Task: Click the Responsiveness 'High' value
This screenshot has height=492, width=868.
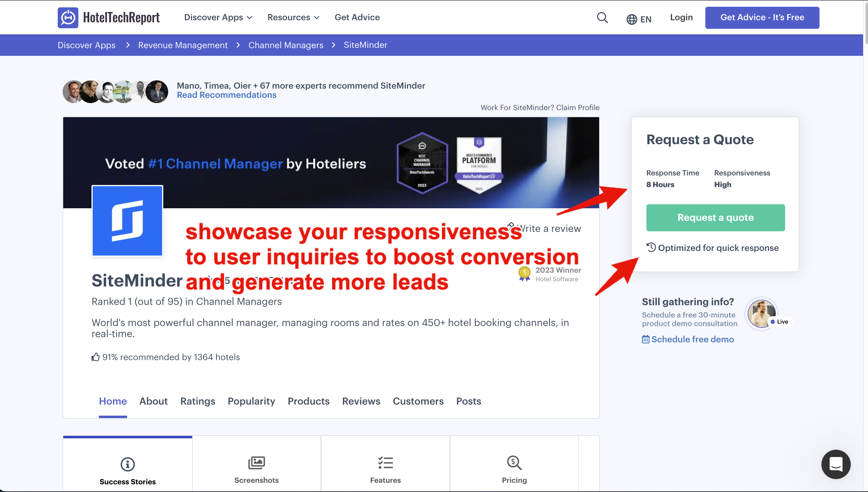Action: click(x=723, y=185)
